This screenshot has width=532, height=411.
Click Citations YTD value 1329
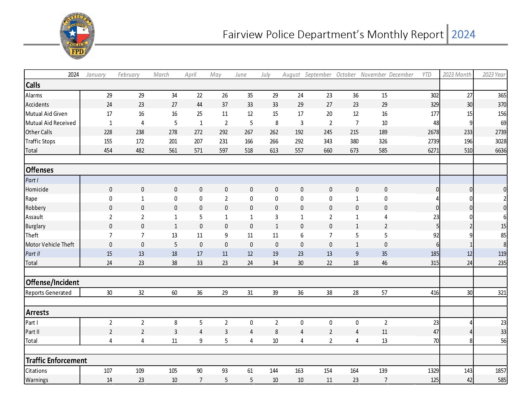click(x=433, y=371)
